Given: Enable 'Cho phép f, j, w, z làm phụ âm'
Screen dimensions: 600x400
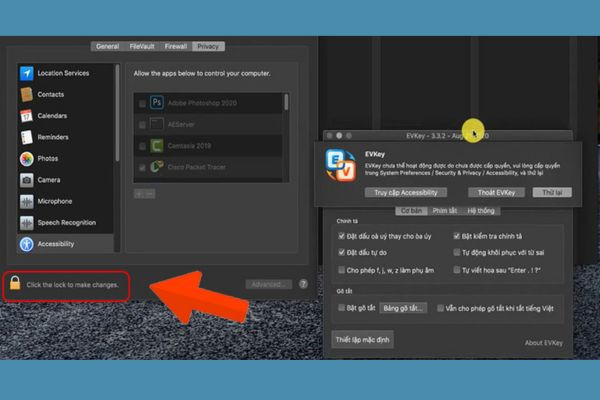Looking at the screenshot, I should click(341, 270).
